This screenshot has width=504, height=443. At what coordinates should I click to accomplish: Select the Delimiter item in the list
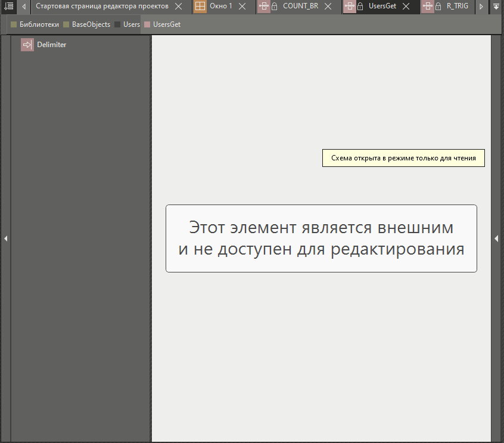point(51,45)
